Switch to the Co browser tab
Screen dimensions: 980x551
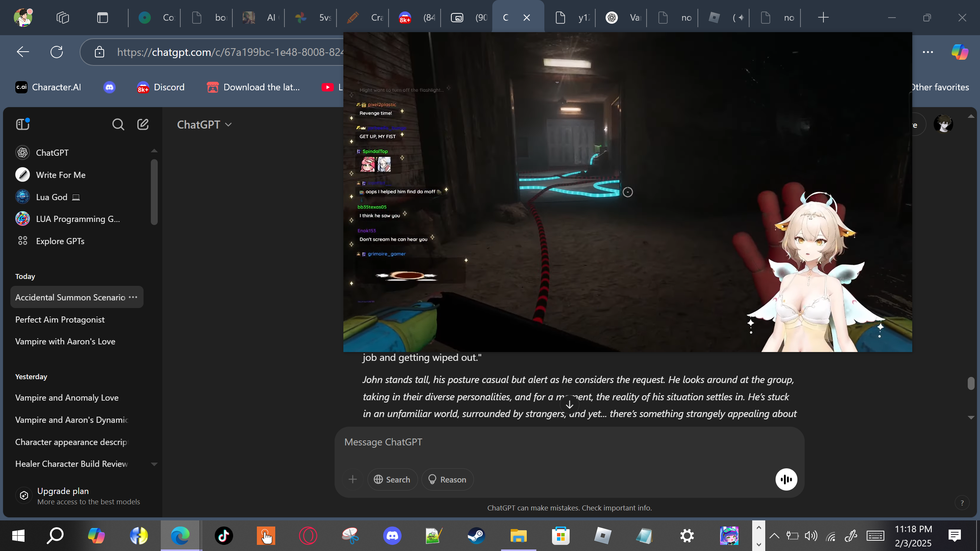pos(155,18)
